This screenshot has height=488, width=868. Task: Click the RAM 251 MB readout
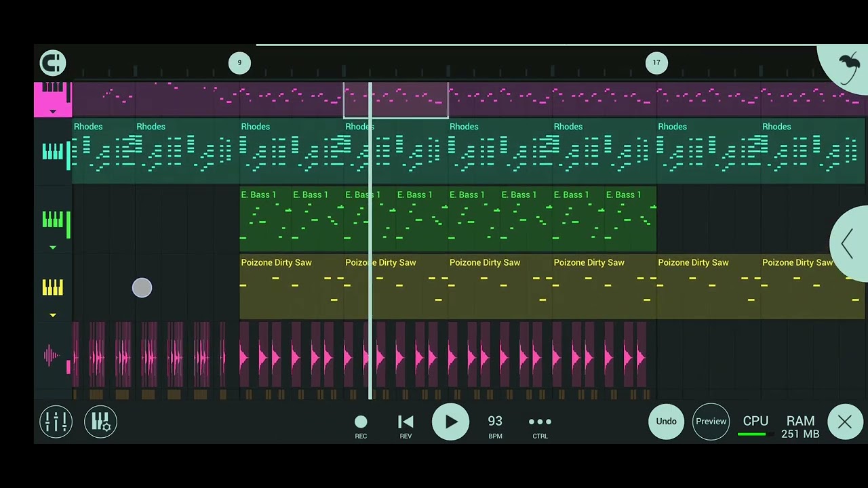coord(800,427)
